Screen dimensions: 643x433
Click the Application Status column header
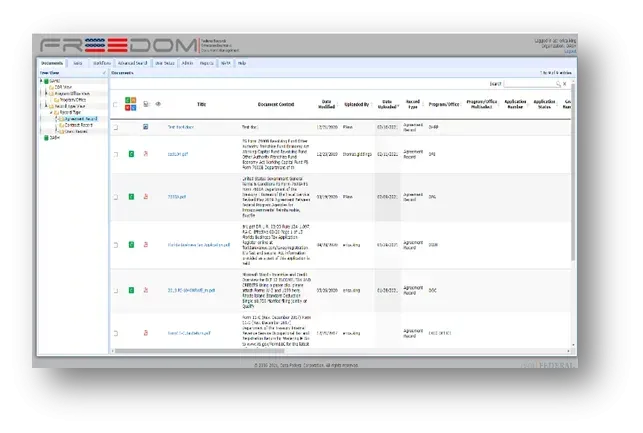click(544, 104)
